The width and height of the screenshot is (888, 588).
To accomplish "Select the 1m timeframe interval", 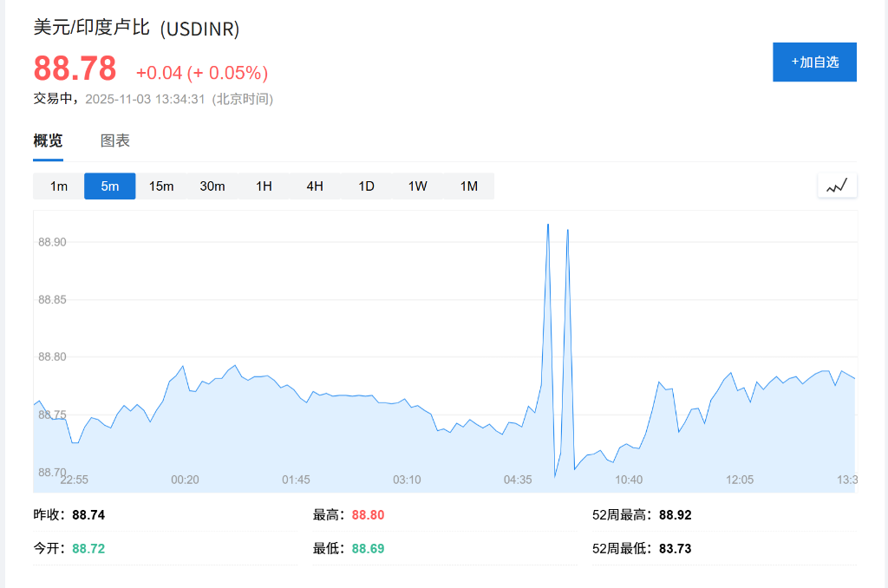I will pos(58,186).
